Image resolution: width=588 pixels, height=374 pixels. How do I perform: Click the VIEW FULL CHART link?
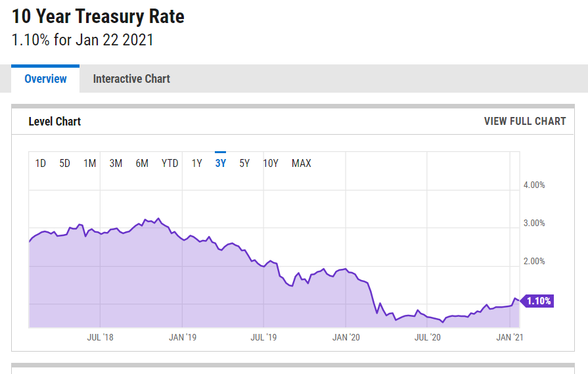[x=524, y=121]
